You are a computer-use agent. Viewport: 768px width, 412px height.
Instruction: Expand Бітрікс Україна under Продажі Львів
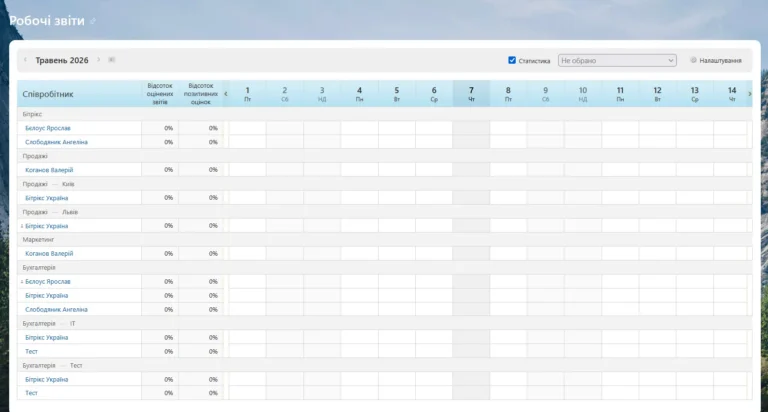[x=22, y=226]
